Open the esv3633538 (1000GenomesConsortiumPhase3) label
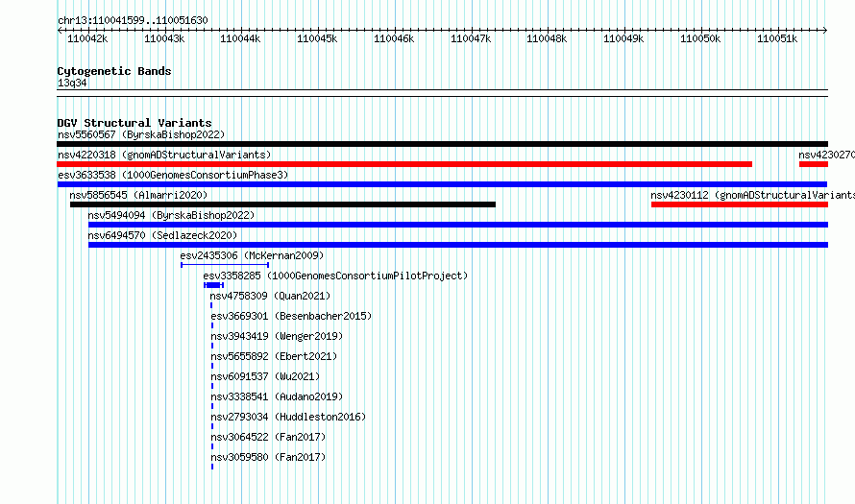 tap(173, 175)
